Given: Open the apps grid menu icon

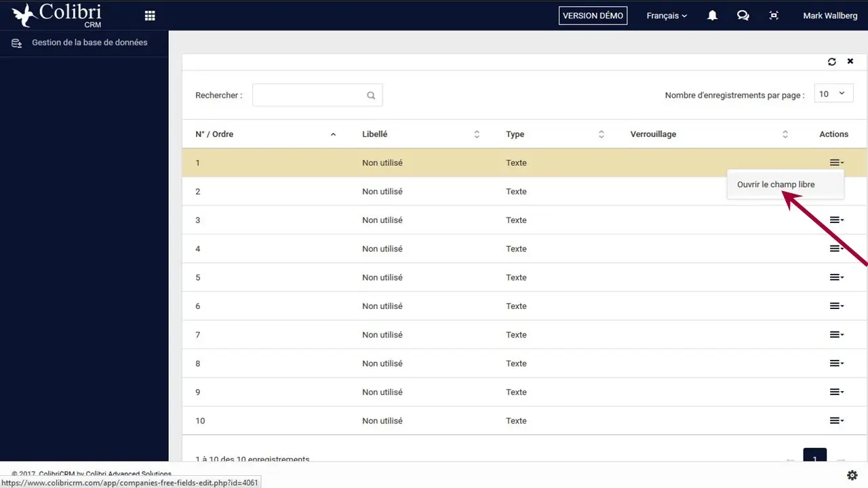Looking at the screenshot, I should (150, 16).
